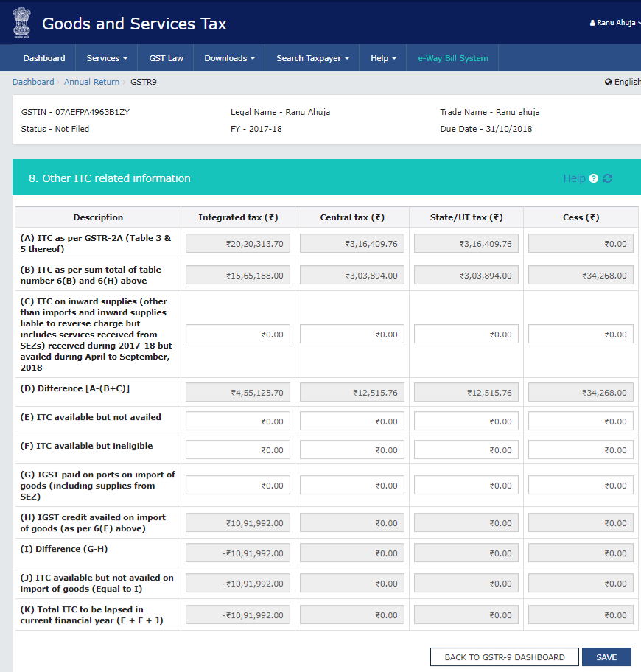This screenshot has width=641, height=672.
Task: Click the SAVE button
Action: (x=606, y=657)
